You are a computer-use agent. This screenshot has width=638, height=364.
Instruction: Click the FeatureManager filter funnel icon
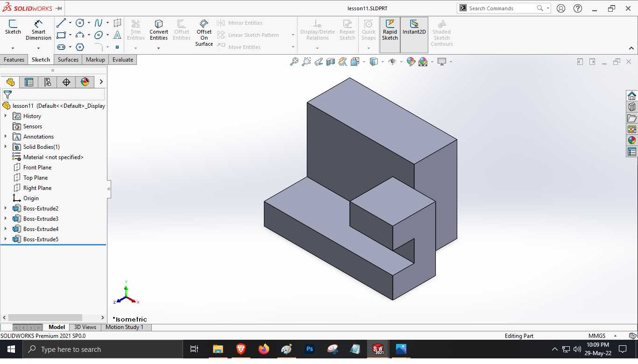point(7,94)
